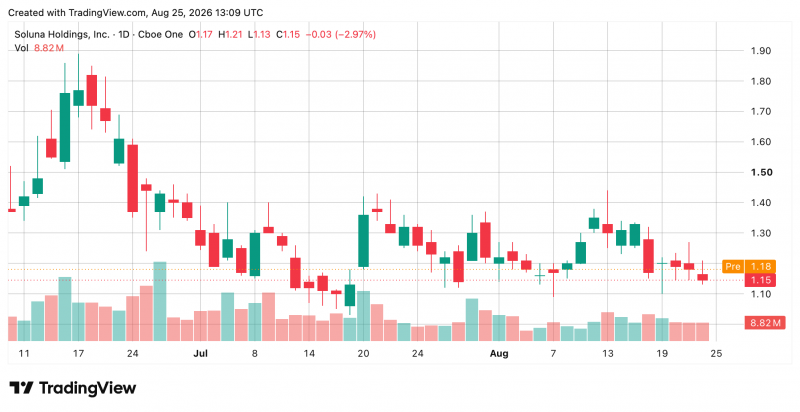Click the open value O1.17
This screenshot has height=412, width=800.
point(201,35)
